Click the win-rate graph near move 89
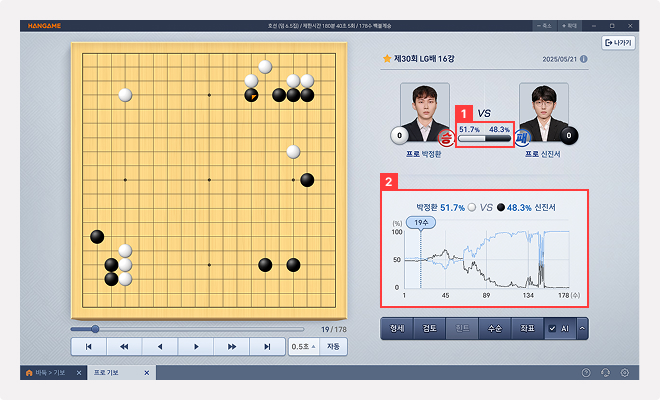This screenshot has width=660, height=400. [x=486, y=260]
